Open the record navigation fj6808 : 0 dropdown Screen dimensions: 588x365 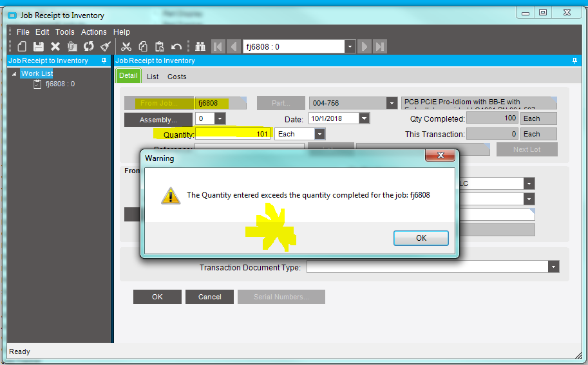(350, 47)
